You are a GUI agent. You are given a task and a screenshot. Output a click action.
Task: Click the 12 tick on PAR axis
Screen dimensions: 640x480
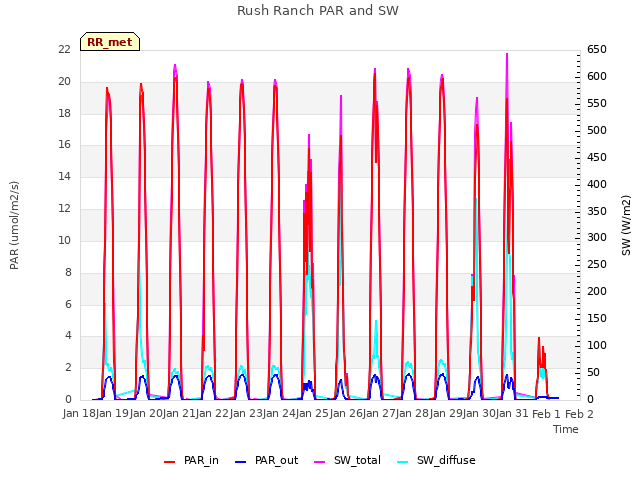click(64, 209)
